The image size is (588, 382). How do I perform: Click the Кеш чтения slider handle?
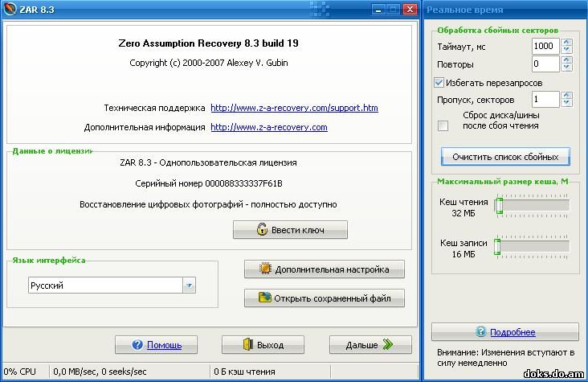coord(499,205)
